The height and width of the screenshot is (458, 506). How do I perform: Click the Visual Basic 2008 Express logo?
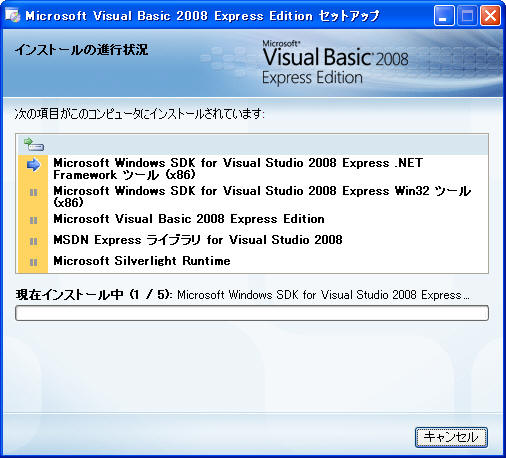(335, 62)
